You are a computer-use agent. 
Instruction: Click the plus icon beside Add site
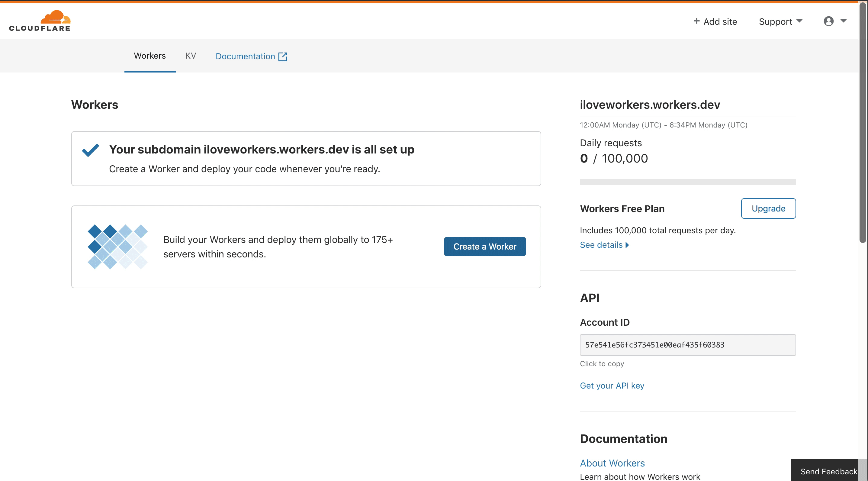(x=696, y=21)
